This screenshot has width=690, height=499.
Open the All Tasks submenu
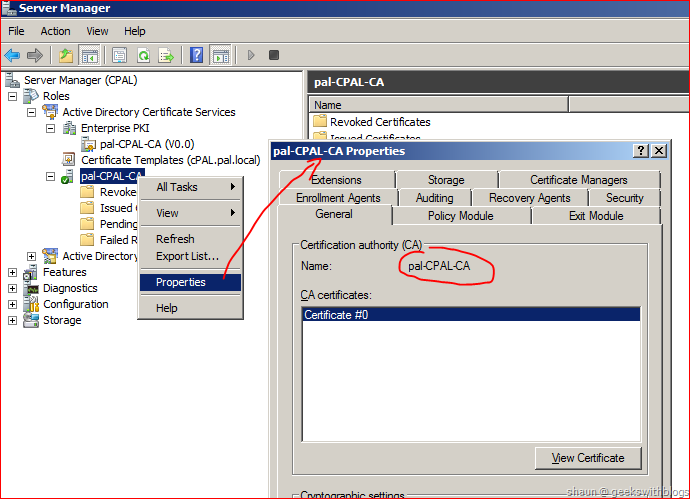coord(191,187)
